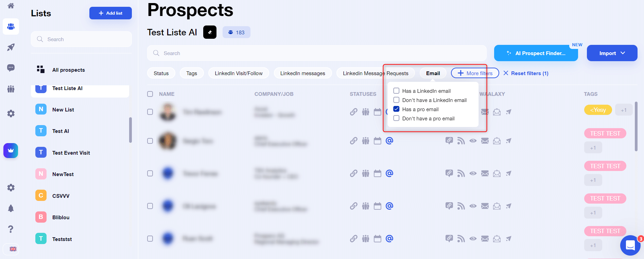The width and height of the screenshot is (644, 259).
Task: Open the chat messages icon in sidebar
Action: coord(11,68)
